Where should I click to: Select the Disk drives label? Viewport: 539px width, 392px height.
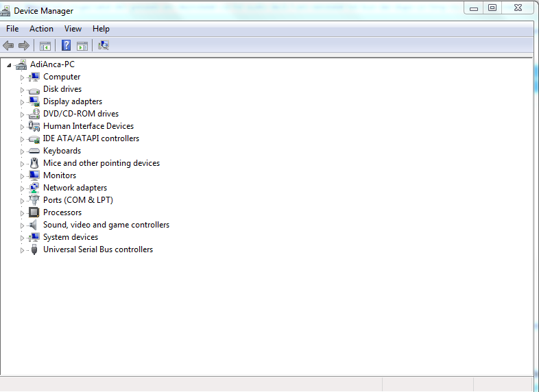62,89
